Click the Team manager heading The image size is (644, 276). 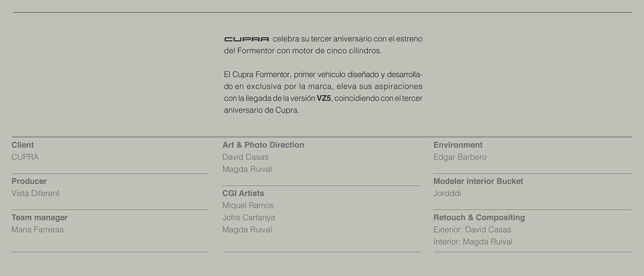[40, 217]
